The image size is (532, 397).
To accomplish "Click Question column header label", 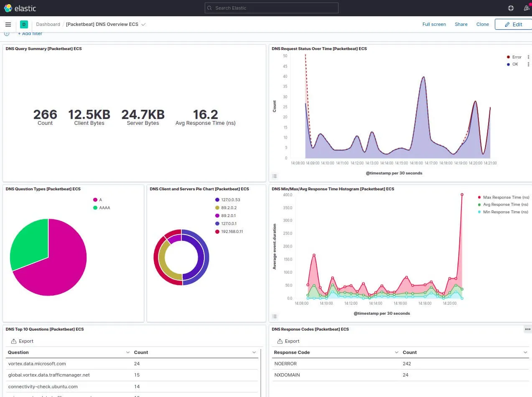I will [18, 352].
